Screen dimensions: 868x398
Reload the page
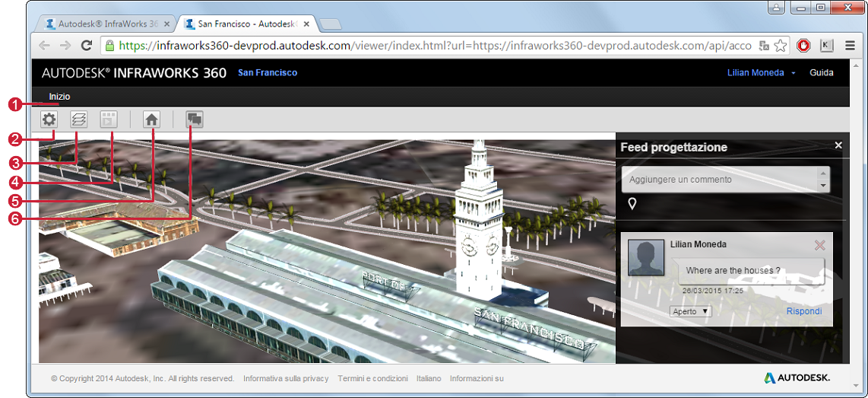(87, 46)
